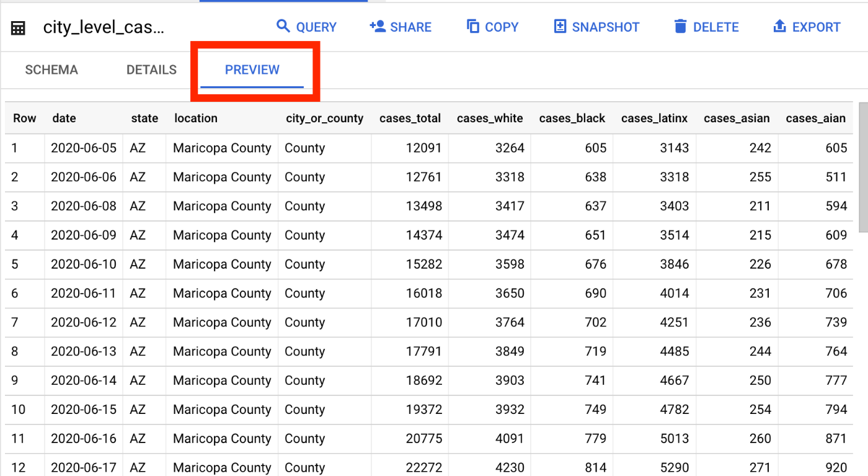Switch to the SCHEMA tab
The image size is (868, 476).
(x=51, y=70)
